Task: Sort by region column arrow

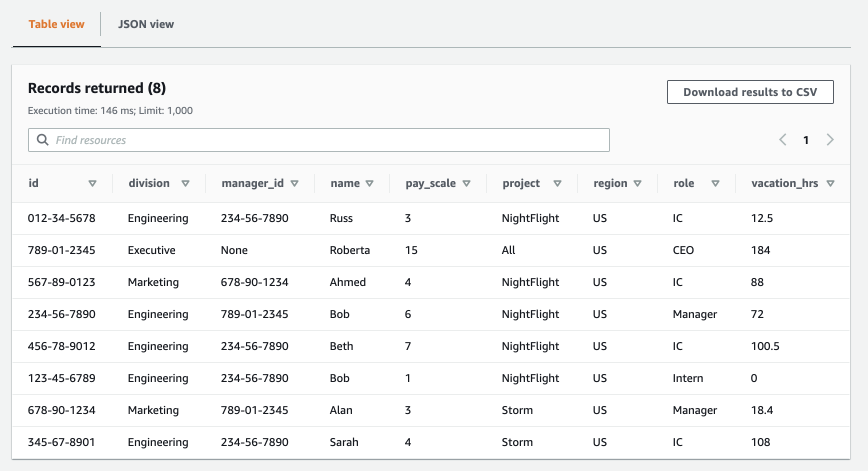Action: [637, 183]
